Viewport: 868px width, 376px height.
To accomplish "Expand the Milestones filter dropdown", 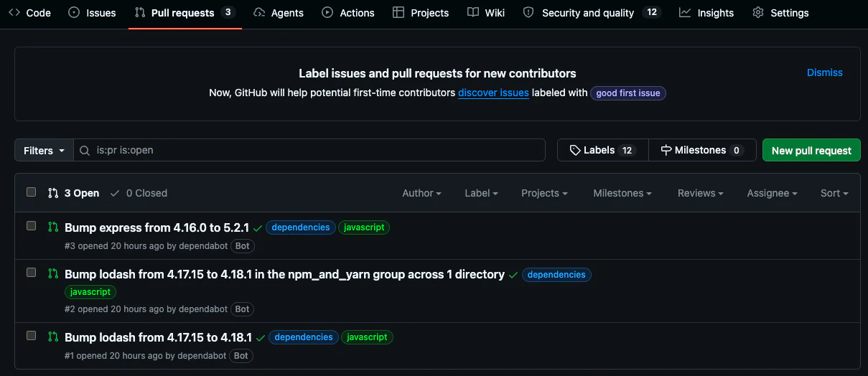I will (622, 193).
